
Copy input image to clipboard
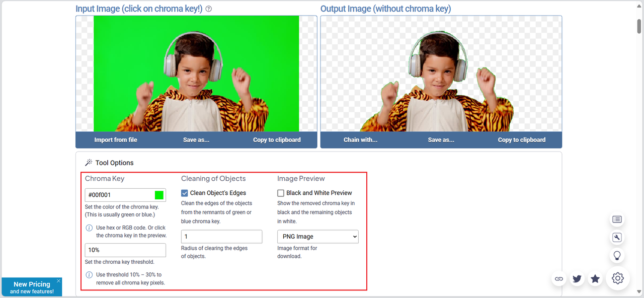[277, 140]
